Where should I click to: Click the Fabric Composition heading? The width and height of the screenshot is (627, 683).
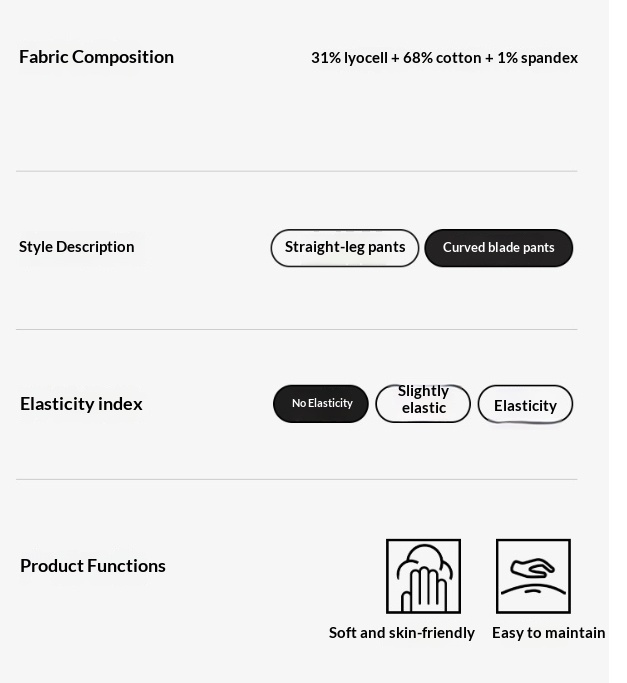point(96,57)
